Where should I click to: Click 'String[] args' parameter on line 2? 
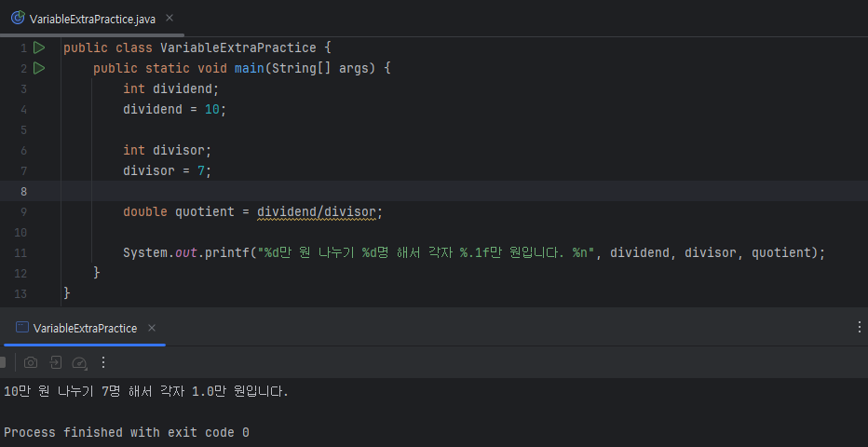click(324, 69)
